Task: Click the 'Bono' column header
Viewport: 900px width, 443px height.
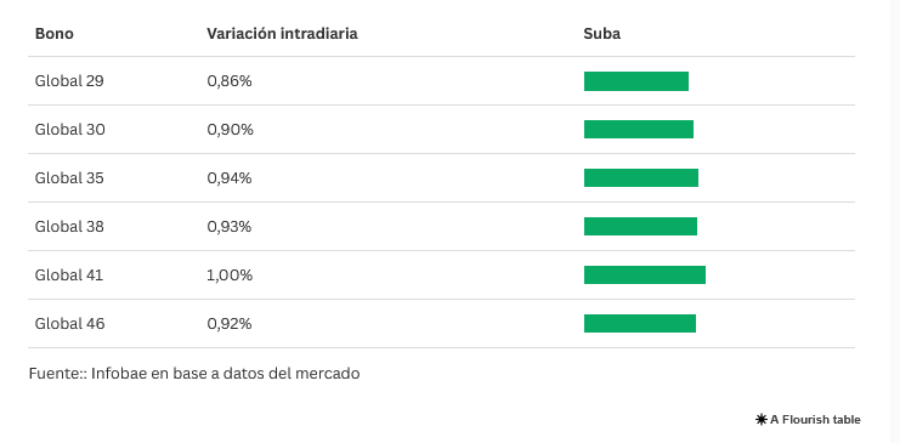Action: point(54,34)
